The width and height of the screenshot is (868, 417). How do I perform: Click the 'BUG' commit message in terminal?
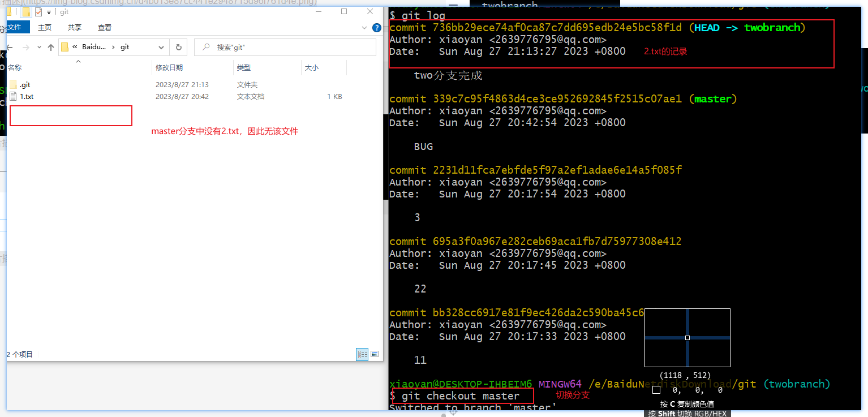(423, 147)
